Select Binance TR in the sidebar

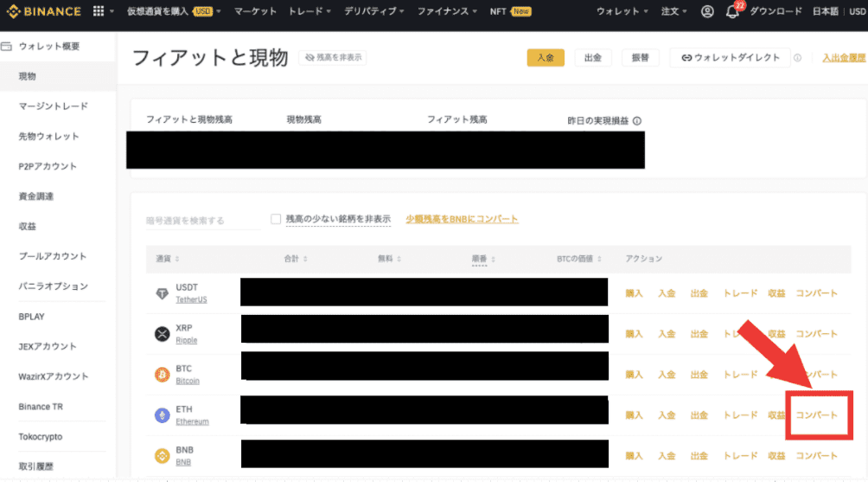coord(41,407)
